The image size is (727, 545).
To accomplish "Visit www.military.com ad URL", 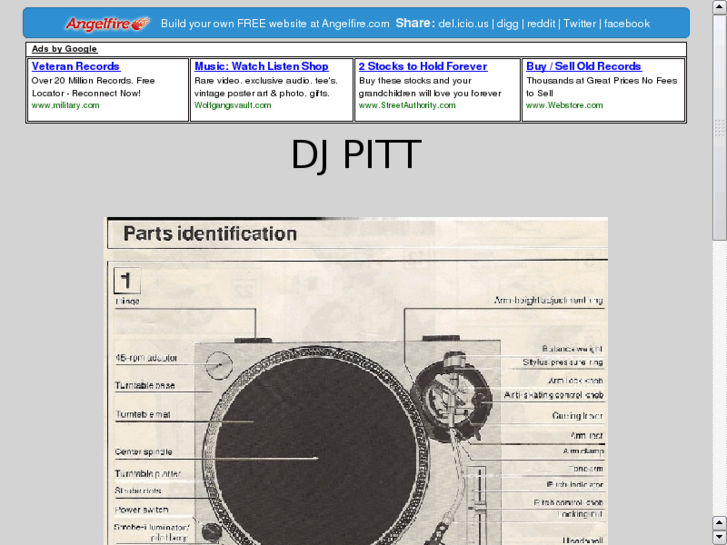I will (x=65, y=105).
